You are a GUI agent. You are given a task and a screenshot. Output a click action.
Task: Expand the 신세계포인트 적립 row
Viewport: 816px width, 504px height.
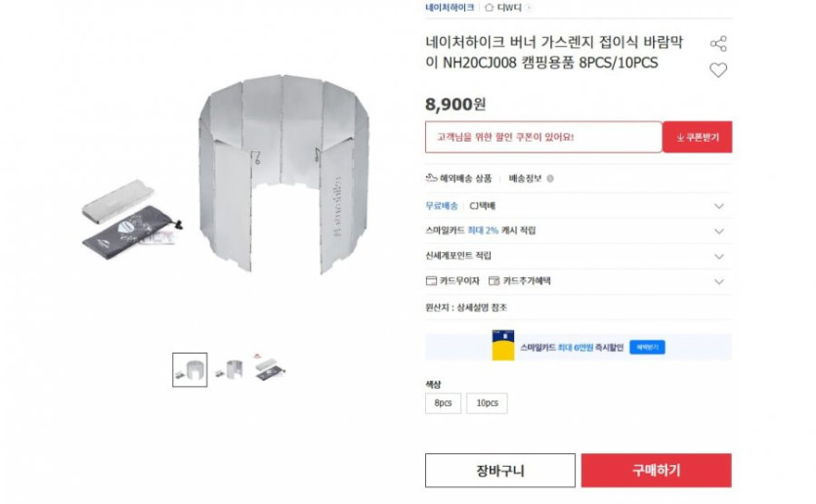click(x=719, y=257)
